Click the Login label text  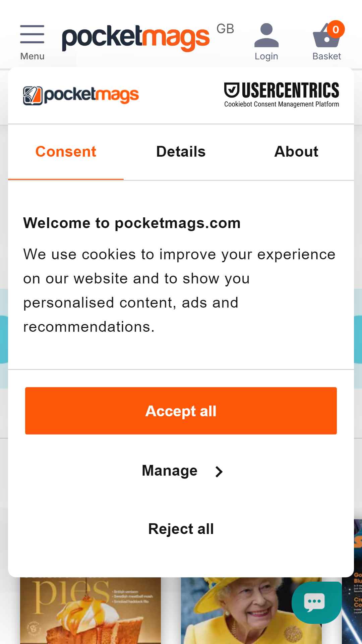tap(266, 56)
